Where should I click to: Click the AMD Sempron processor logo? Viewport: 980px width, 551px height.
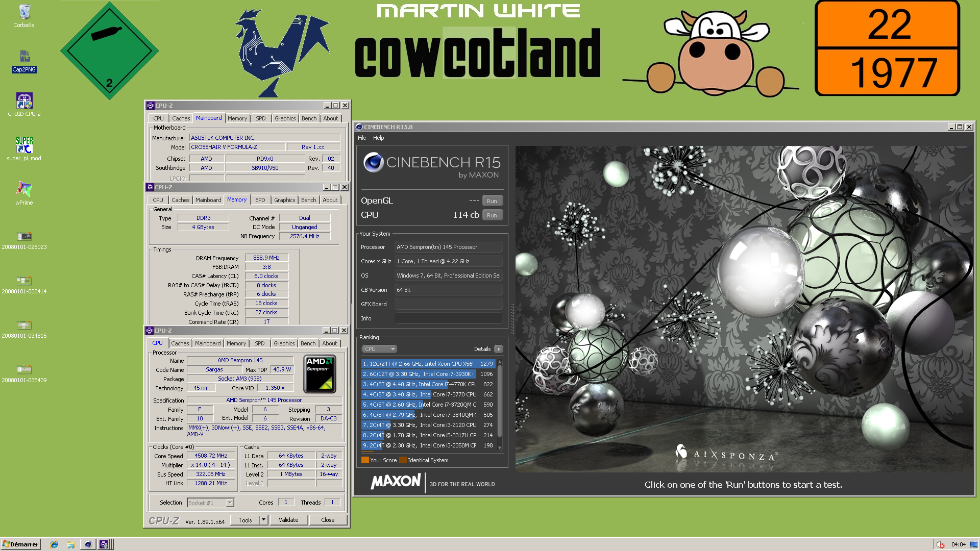320,374
